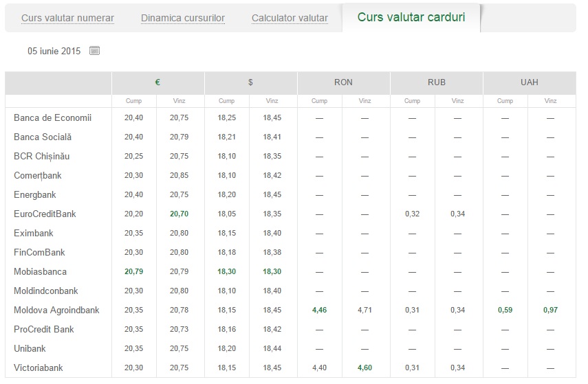The height and width of the screenshot is (384, 588).
Task: Click Victoriabank RON sell rate 4,60
Action: (x=365, y=368)
